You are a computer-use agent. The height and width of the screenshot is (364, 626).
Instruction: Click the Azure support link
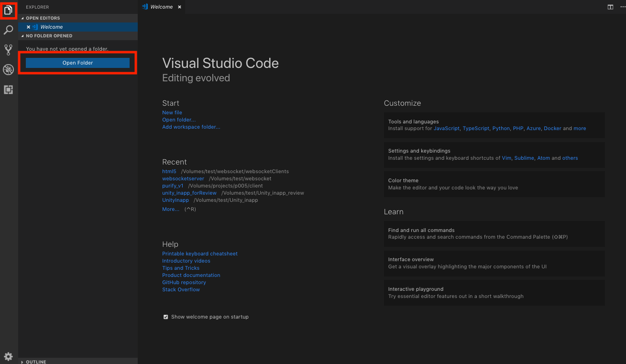tap(534, 128)
